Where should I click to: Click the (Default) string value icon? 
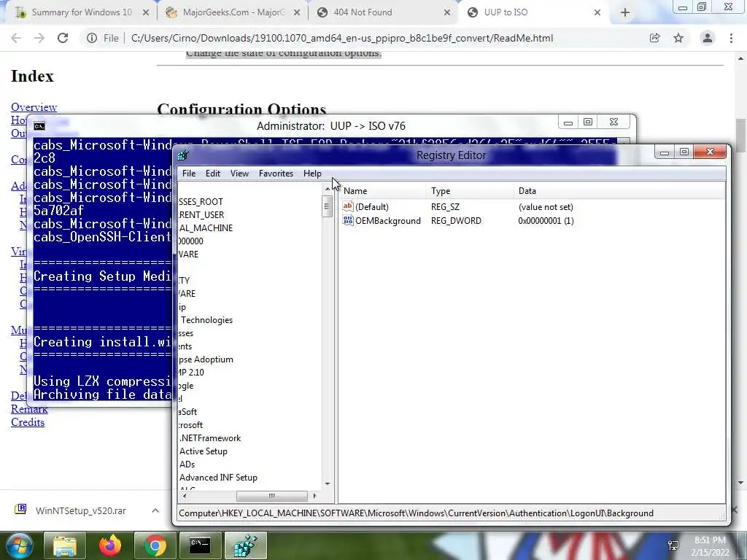coord(348,206)
